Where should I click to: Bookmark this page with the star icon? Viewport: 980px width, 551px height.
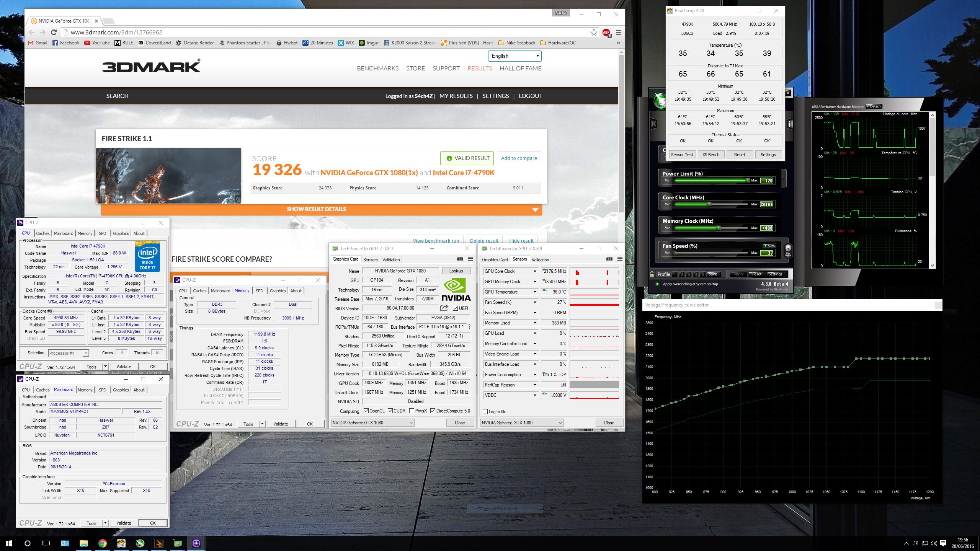594,33
